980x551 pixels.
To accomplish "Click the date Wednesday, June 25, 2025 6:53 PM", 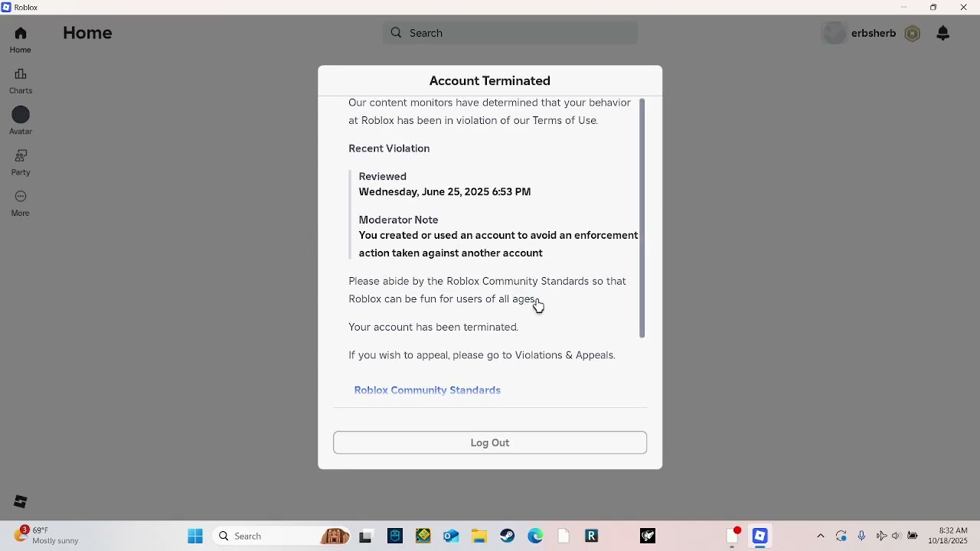I will point(445,192).
